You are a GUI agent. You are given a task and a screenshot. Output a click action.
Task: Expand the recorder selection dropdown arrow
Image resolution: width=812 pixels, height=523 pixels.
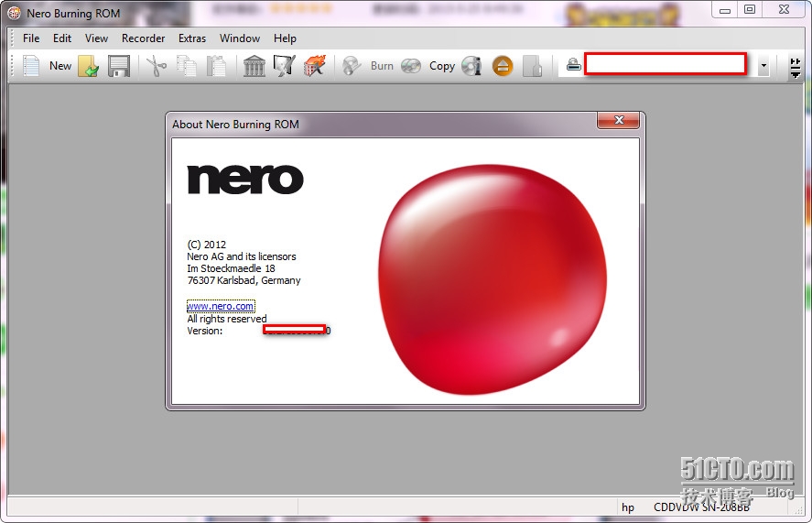coord(763,66)
